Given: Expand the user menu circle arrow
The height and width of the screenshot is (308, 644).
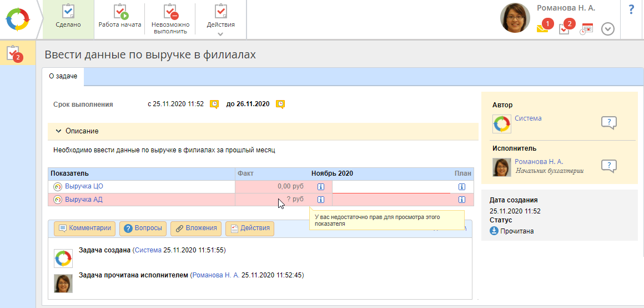Looking at the screenshot, I should click(608, 29).
